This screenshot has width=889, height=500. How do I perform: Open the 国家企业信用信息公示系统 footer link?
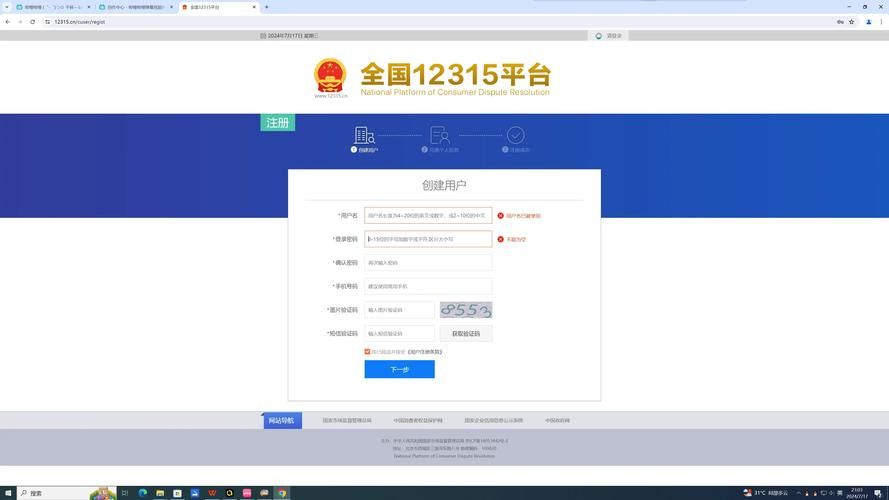pos(493,421)
